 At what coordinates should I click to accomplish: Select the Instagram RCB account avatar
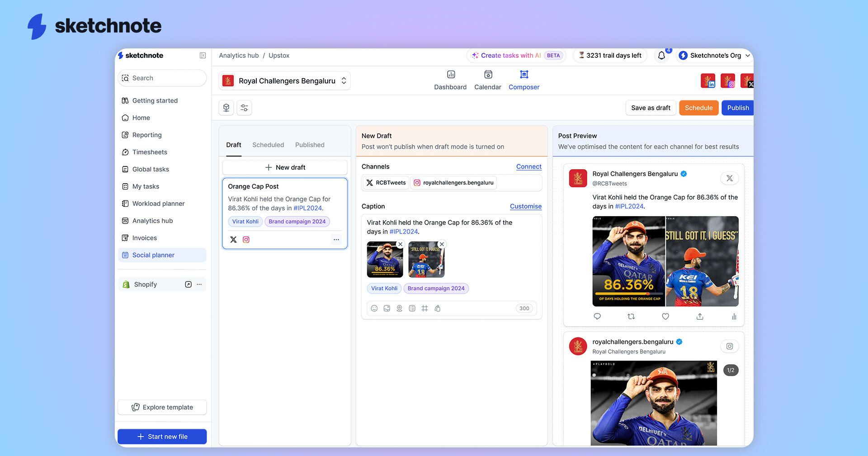click(728, 81)
